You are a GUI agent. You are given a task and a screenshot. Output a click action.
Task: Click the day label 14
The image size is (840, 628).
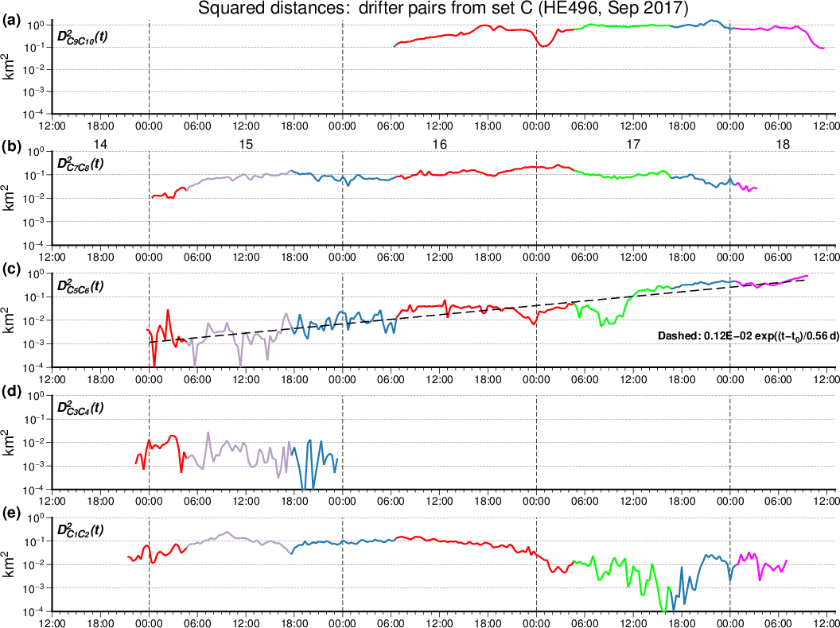click(100, 144)
